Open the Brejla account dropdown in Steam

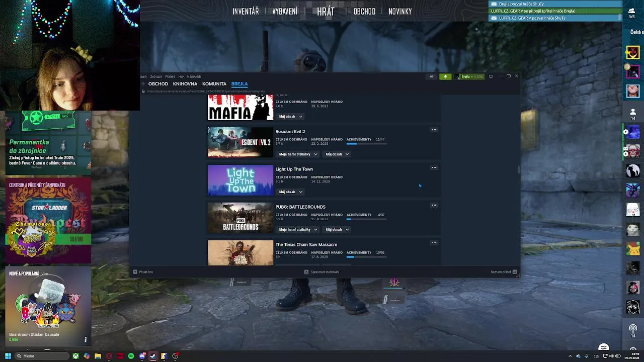470,76
